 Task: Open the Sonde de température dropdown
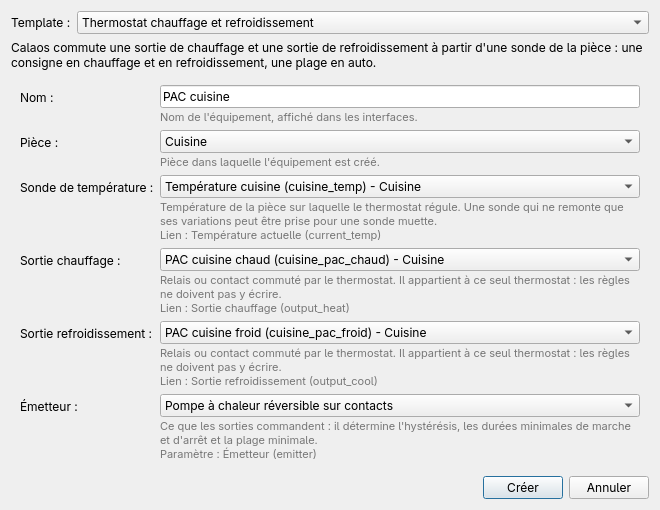coord(399,187)
